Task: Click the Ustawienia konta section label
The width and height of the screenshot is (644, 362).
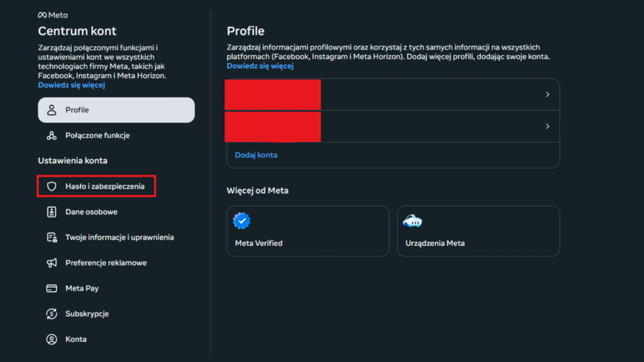Action: (x=73, y=160)
